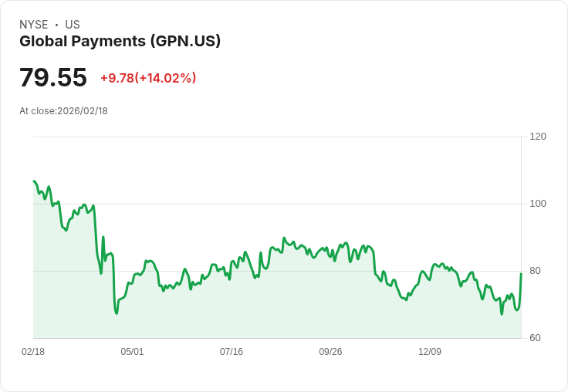
Task: Click the 12/09 date axis label
Action: tap(430, 352)
